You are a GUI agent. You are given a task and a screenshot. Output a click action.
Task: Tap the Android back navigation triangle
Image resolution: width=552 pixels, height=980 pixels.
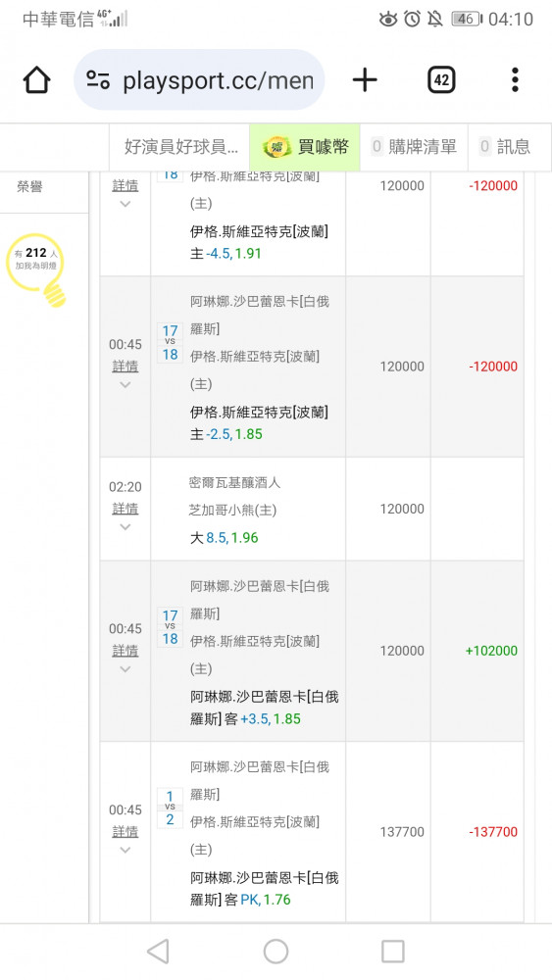[x=158, y=952]
